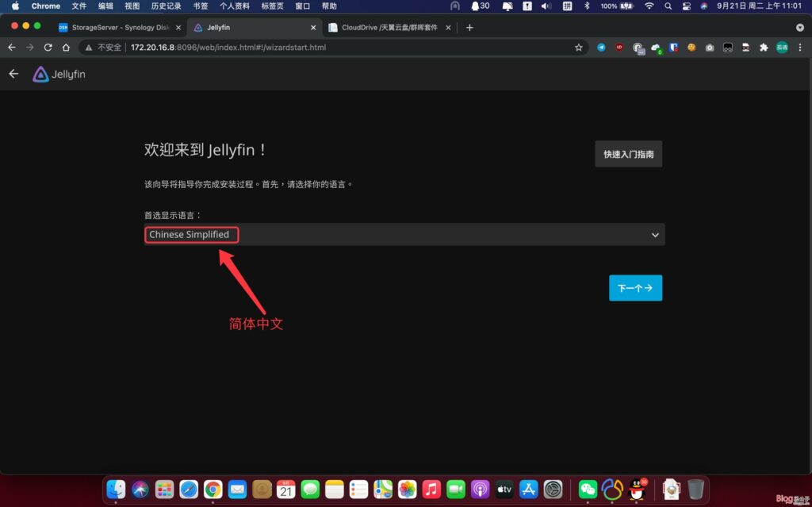Open the 拼 input method menu

pos(568,6)
